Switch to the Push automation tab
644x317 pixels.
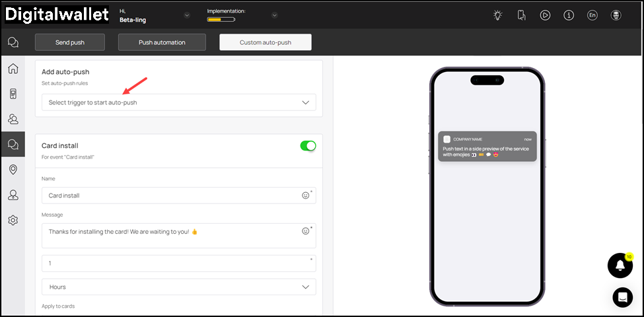(162, 42)
